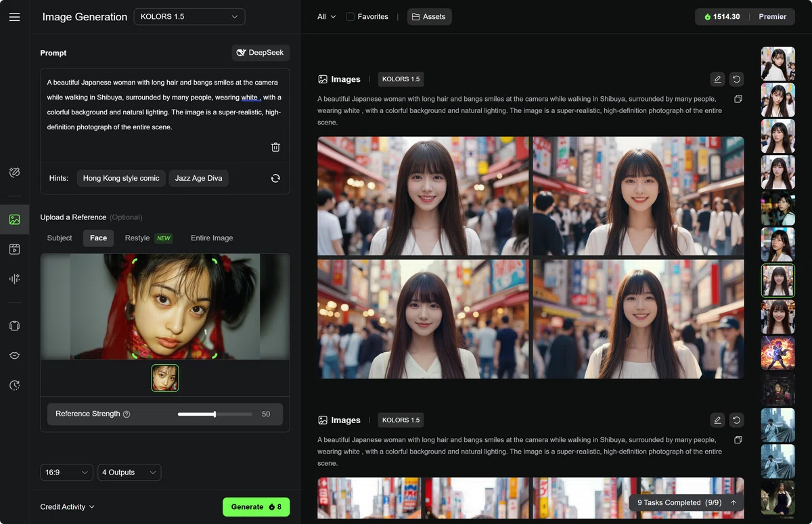
Task: Refresh the prompt hints
Action: (x=275, y=178)
